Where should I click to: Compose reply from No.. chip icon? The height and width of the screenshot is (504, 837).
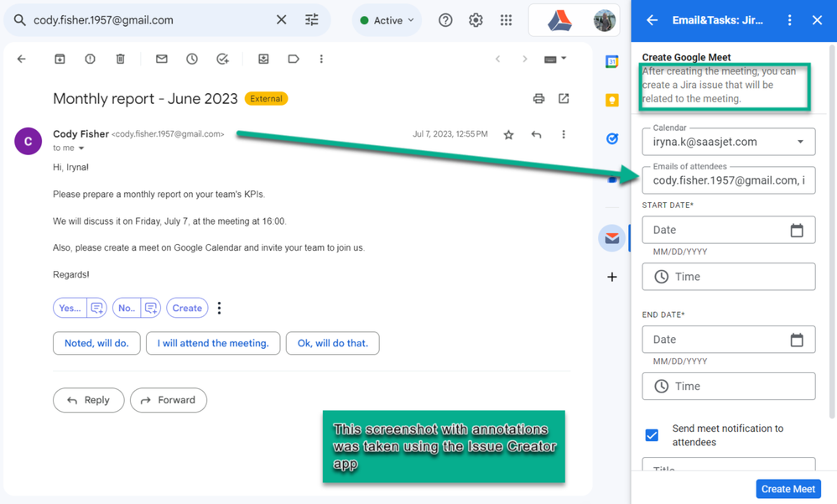[150, 308]
